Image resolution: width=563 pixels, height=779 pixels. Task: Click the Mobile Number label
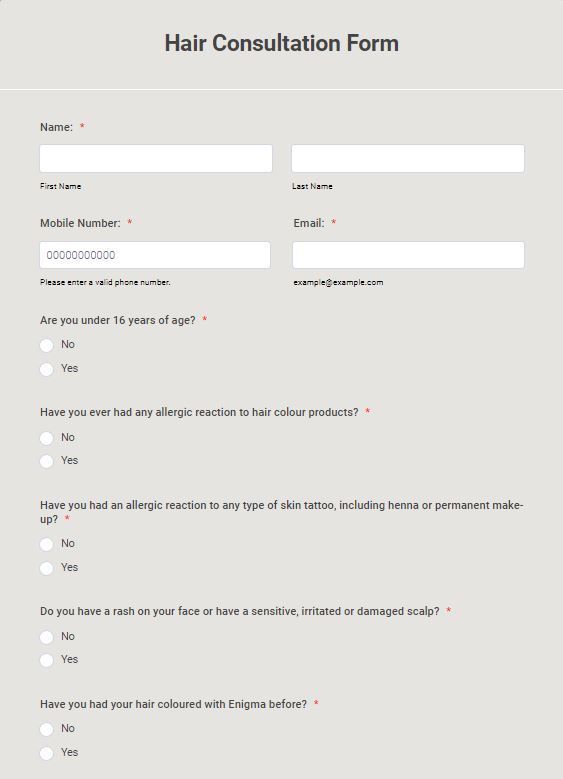(x=80, y=223)
